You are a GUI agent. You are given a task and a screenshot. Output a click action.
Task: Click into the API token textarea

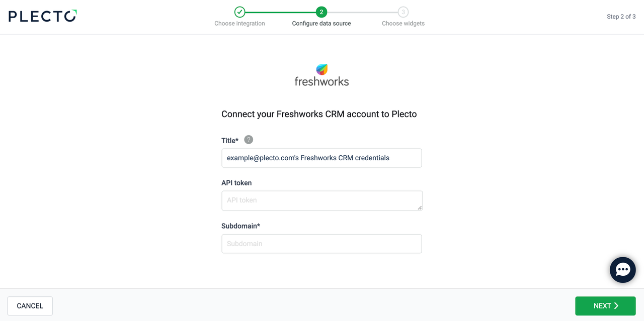321,200
